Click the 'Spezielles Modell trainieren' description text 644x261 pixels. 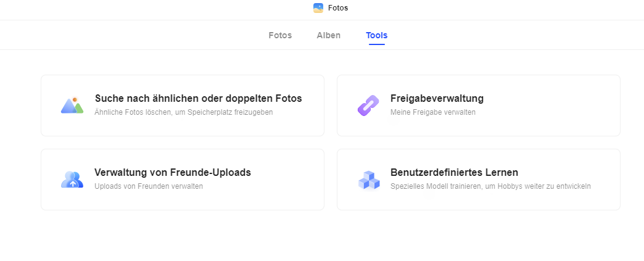490,186
